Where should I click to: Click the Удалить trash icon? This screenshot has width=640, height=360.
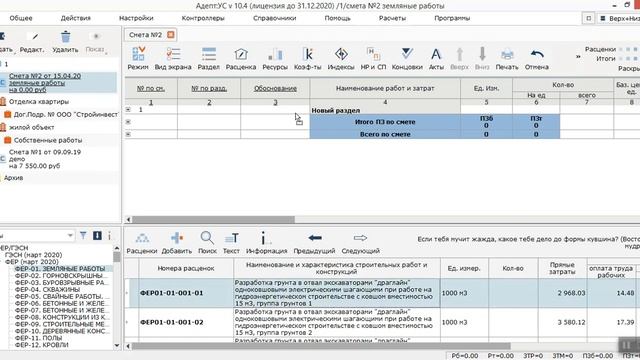65,37
